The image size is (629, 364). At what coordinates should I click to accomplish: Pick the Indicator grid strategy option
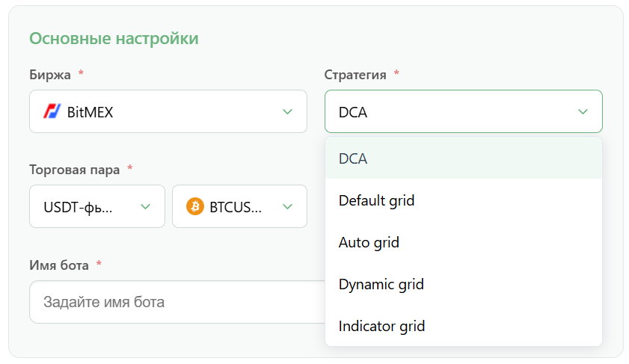click(463, 326)
